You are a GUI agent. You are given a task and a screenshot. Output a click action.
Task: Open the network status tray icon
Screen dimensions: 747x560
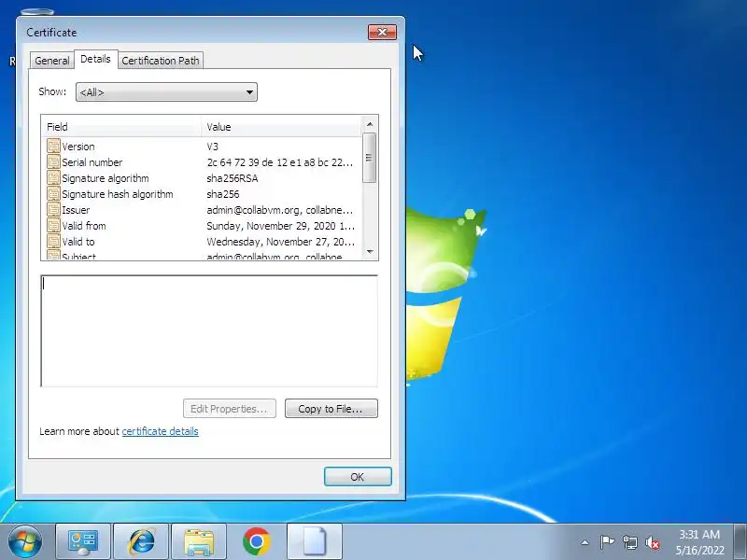coord(629,542)
